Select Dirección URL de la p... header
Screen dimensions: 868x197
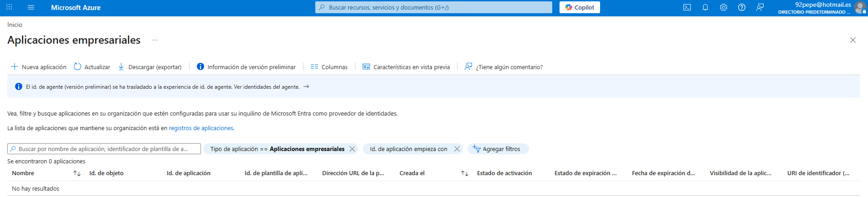[x=353, y=173]
